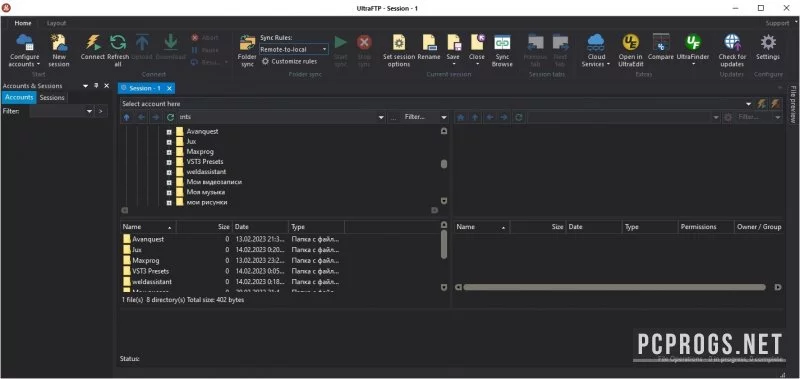Image resolution: width=800 pixels, height=379 pixels.
Task: Open Configure accounts
Action: click(24, 50)
